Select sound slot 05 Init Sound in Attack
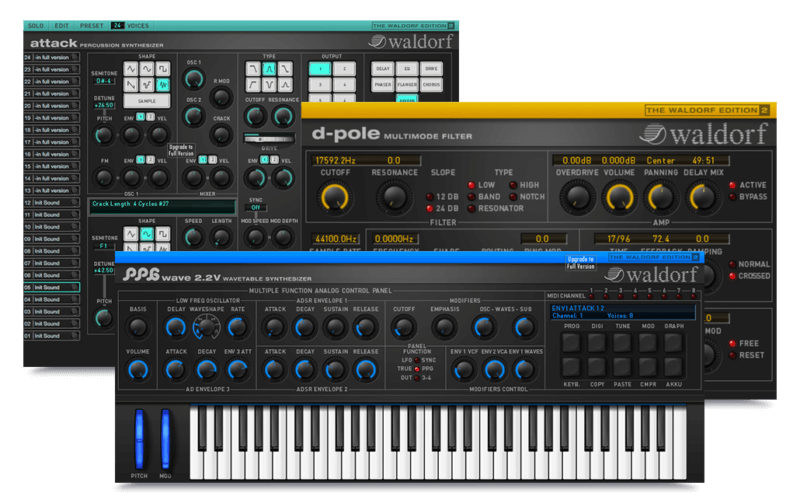The height and width of the screenshot is (503, 800). coord(52,287)
